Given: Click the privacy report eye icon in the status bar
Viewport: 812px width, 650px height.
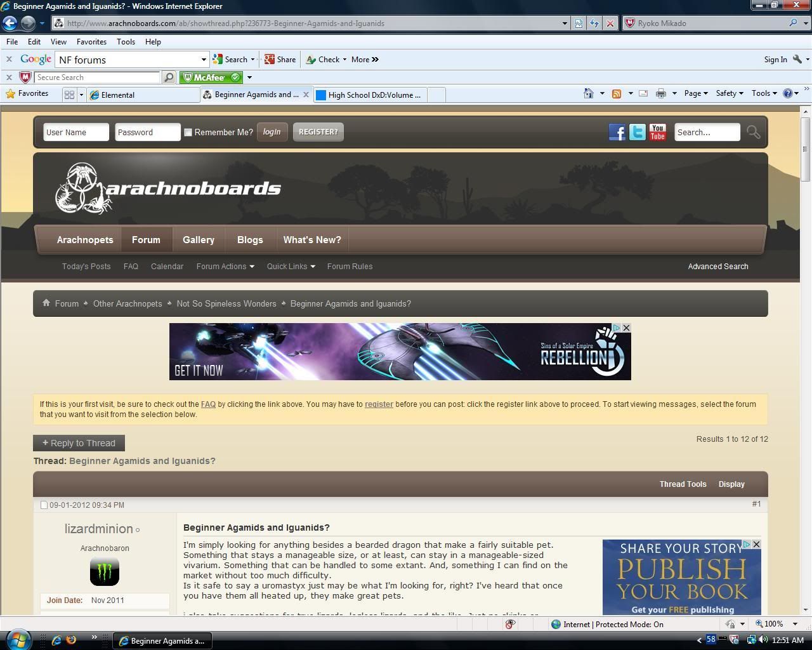Looking at the screenshot, I should (509, 624).
